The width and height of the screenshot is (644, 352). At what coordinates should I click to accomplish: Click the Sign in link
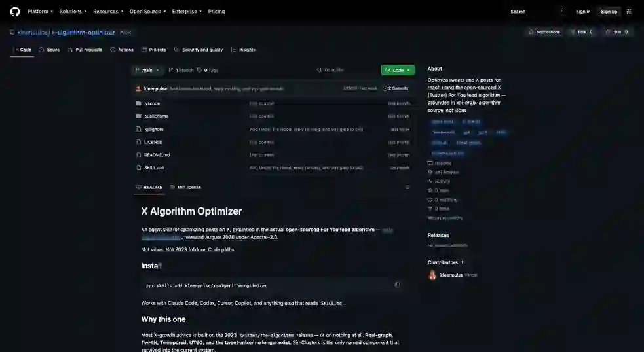(583, 12)
